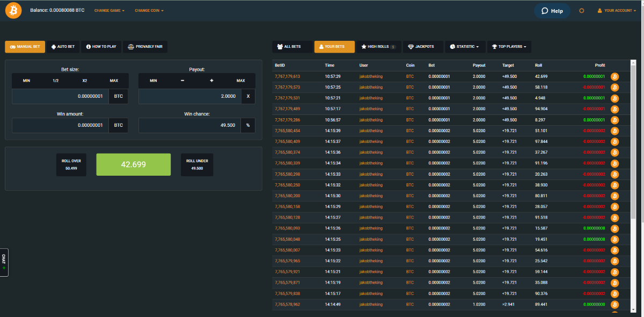Click the Bitcoin coin icon for bet 7,767,179,613
Image resolution: width=644 pixels, height=317 pixels.
coord(615,76)
